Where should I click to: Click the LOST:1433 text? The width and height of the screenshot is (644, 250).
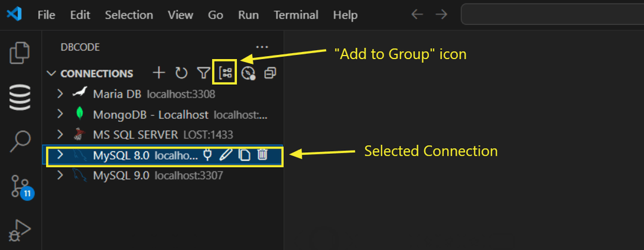point(208,134)
